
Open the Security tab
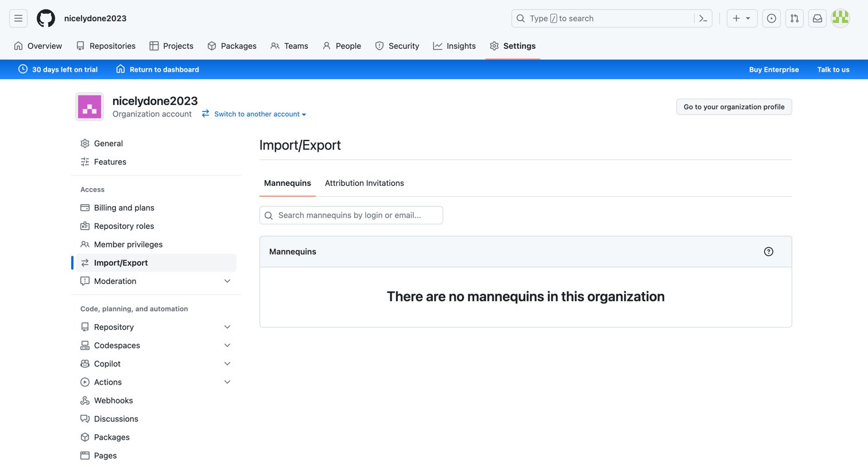point(397,46)
